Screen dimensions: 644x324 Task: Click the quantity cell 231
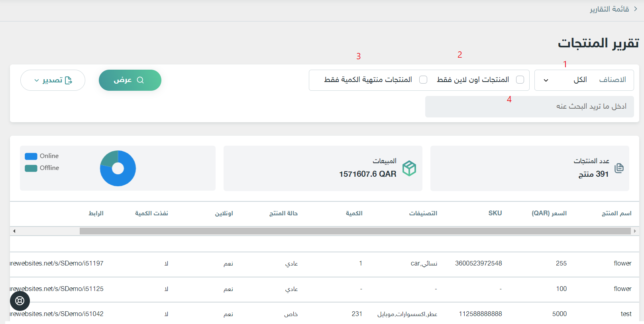click(357, 314)
